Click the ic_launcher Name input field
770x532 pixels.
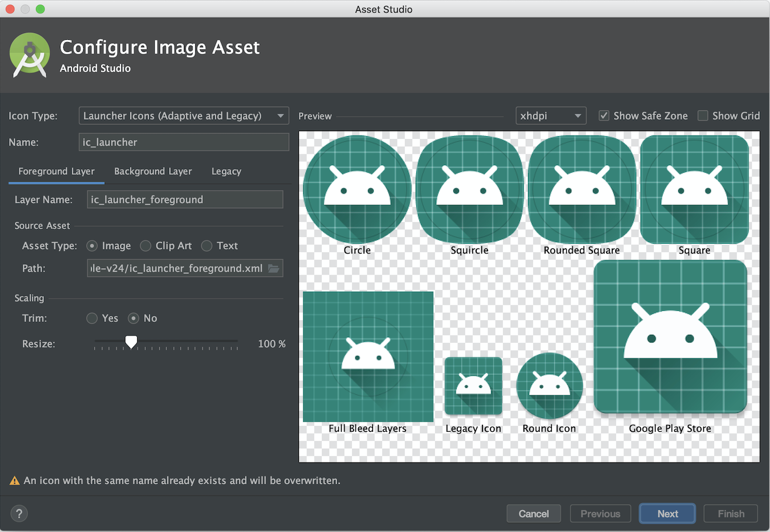[184, 142]
